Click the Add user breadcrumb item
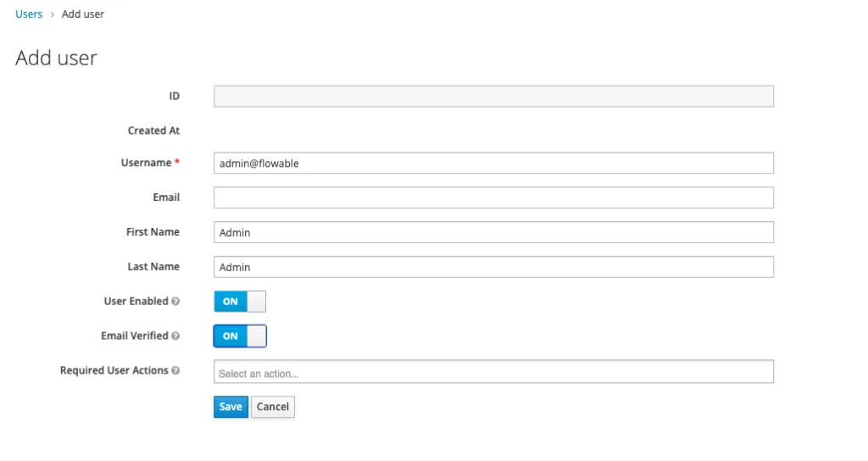The height and width of the screenshot is (461, 868). click(x=83, y=14)
